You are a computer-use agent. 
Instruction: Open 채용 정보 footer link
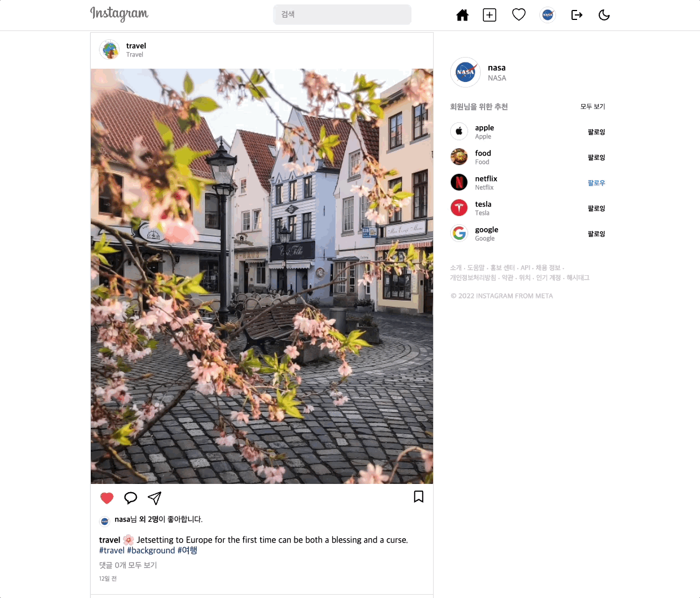[x=548, y=268]
